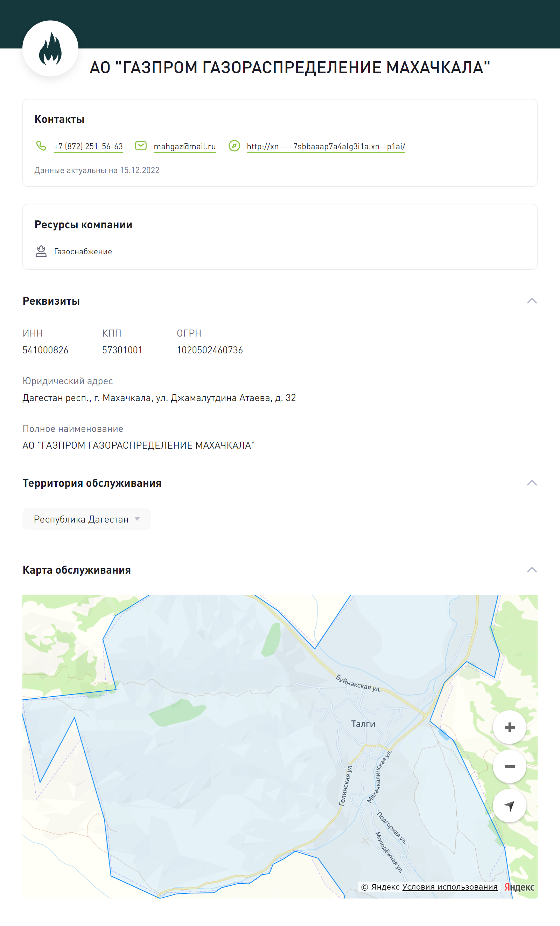Click ИНН value 541000826
The width and height of the screenshot is (560, 926).
(x=45, y=350)
